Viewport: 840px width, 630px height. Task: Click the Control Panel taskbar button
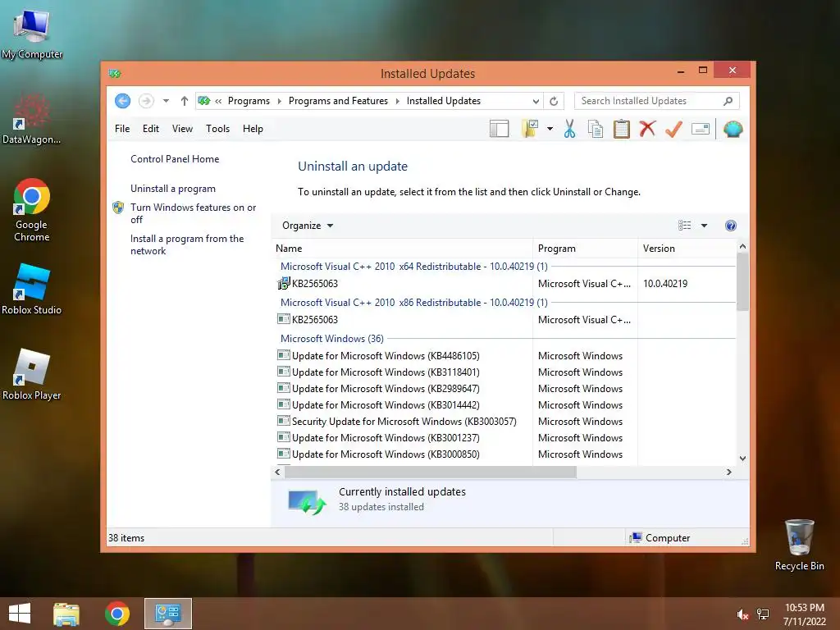click(x=167, y=614)
